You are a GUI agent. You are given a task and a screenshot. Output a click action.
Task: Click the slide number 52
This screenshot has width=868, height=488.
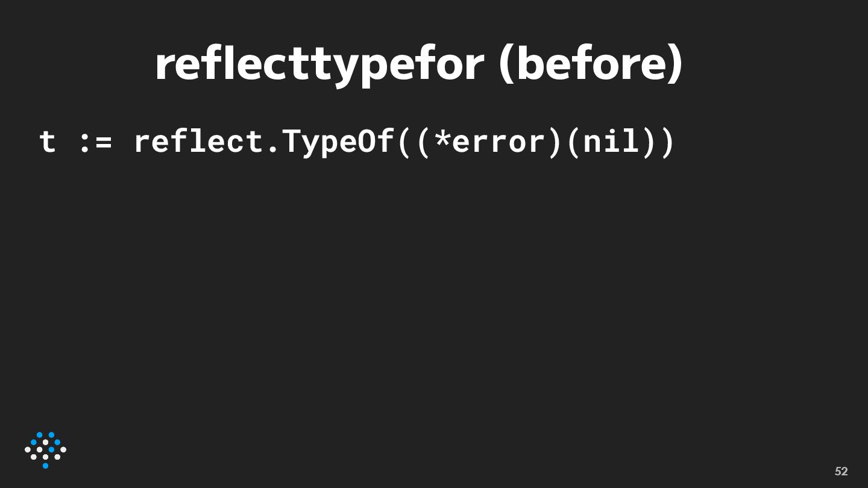coord(841,471)
